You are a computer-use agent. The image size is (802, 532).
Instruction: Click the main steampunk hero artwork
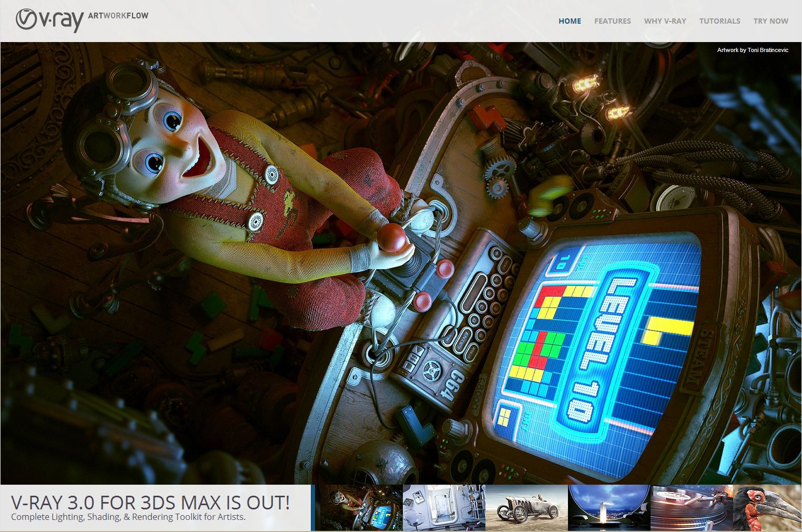tap(401, 263)
